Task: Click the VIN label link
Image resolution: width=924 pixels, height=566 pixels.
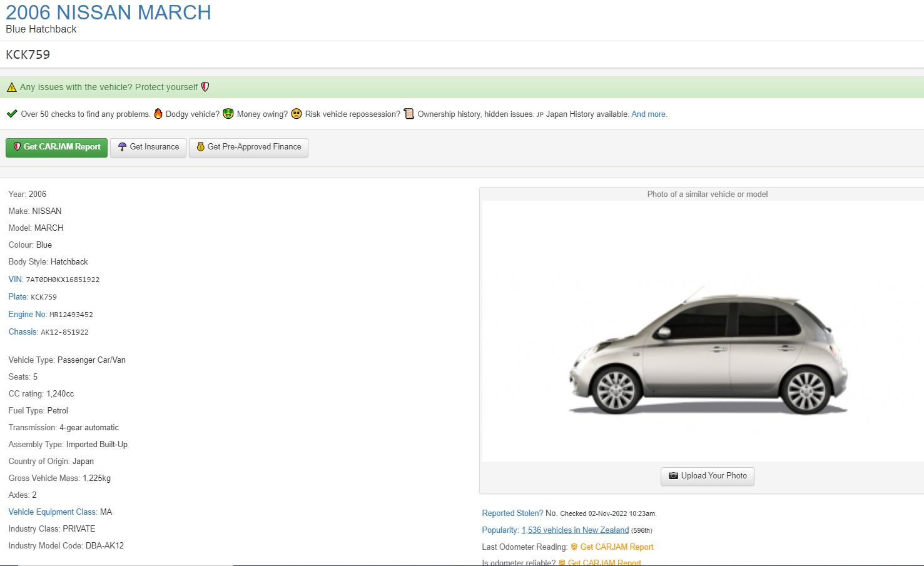Action: pos(16,280)
